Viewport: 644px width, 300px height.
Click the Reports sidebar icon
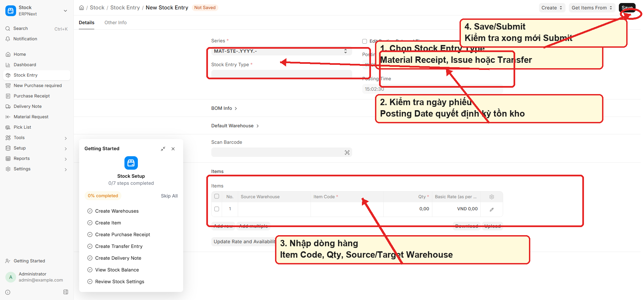coord(8,159)
